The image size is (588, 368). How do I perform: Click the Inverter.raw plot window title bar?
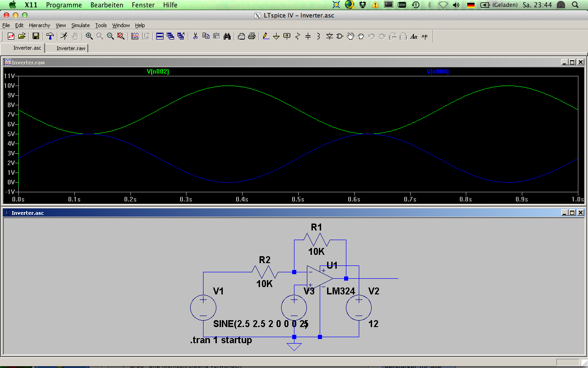294,62
